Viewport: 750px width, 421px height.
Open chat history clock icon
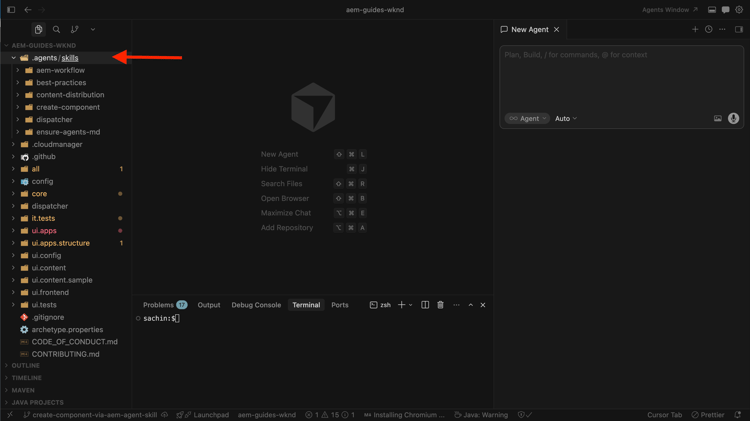709,29
